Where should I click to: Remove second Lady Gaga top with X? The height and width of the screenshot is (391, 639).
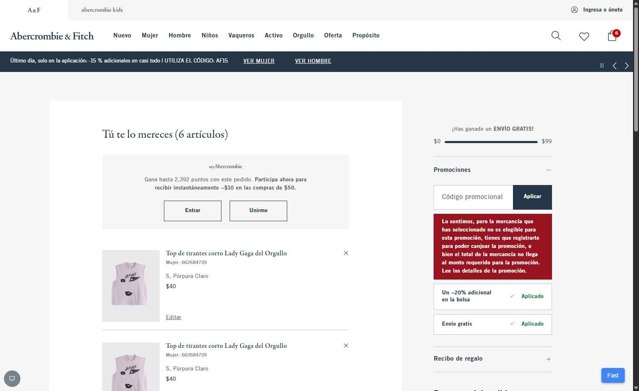coord(346,346)
